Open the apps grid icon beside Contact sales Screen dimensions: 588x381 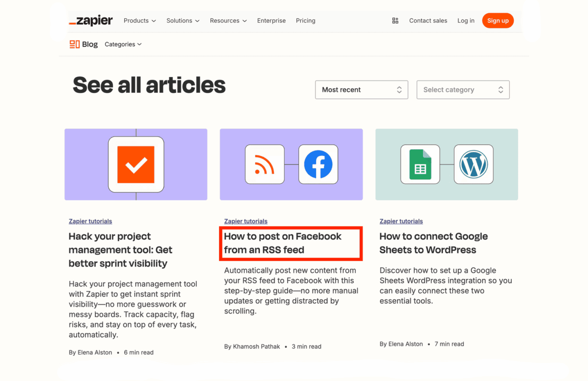[x=395, y=20]
